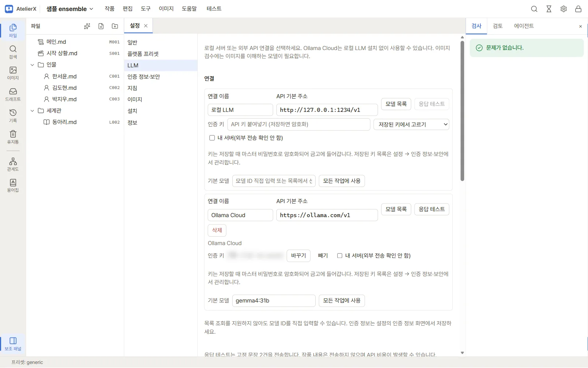588x368 pixels.
Task: Switch to the 검사 tab
Action: click(x=476, y=26)
